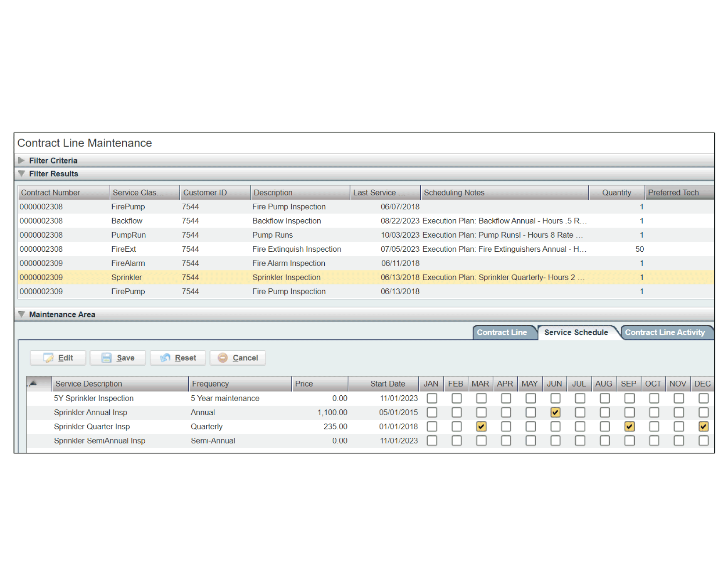Select the Service Schedule tab
Image resolution: width=728 pixels, height=585 pixels.
[x=576, y=332]
